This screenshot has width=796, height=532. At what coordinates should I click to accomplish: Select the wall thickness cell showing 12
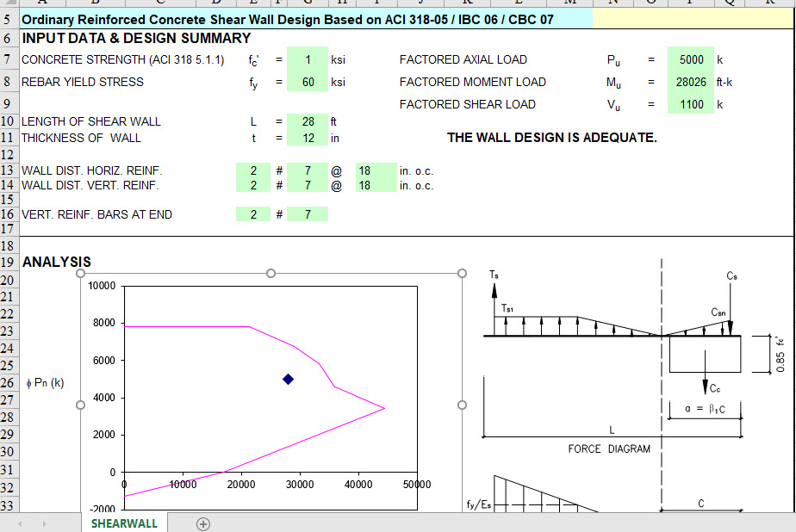(x=308, y=138)
